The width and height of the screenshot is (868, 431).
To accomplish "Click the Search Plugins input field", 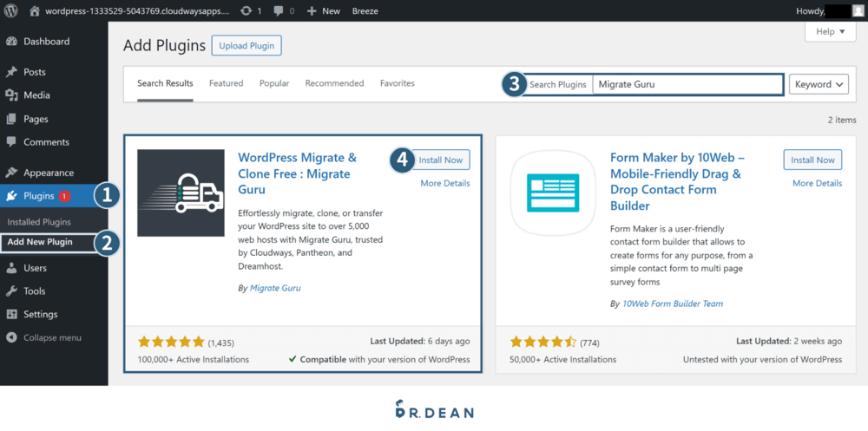I will click(x=688, y=85).
